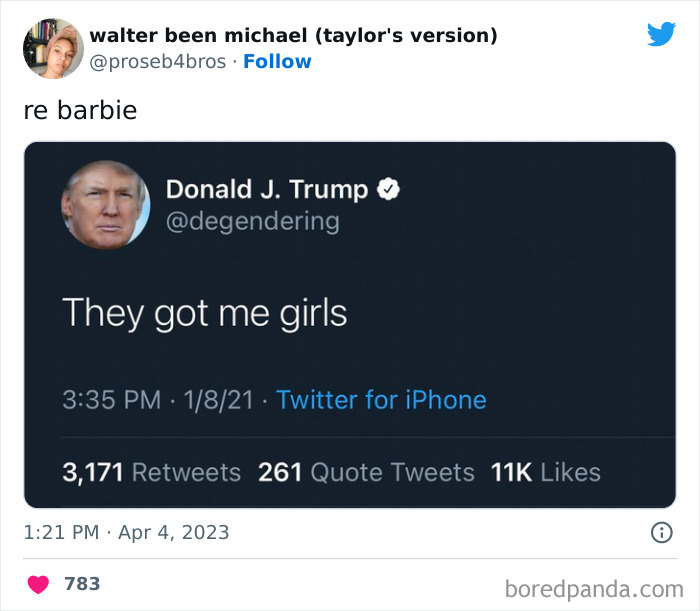This screenshot has height=611, width=700.
Task: Click the @degendering handle
Action: click(253, 222)
